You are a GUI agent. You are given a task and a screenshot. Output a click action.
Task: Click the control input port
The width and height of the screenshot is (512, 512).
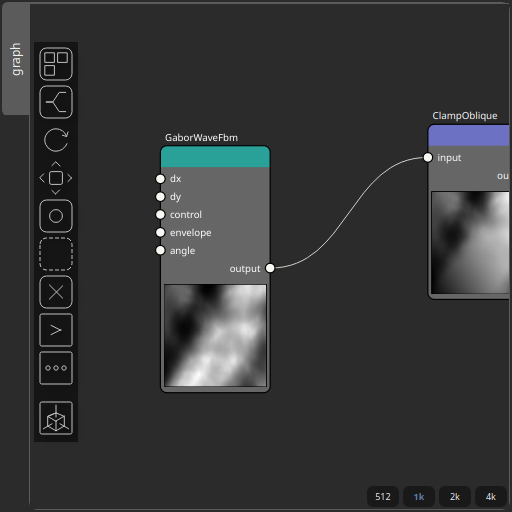pyautogui.click(x=160, y=214)
